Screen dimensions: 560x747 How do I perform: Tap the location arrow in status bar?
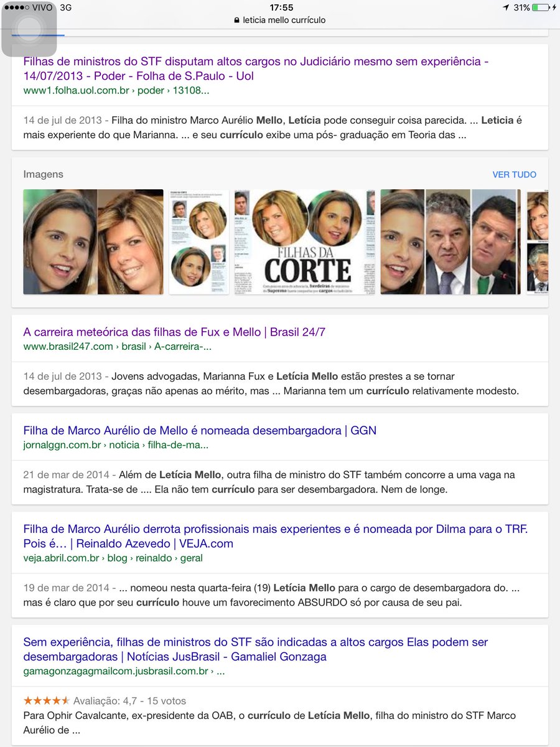[506, 7]
